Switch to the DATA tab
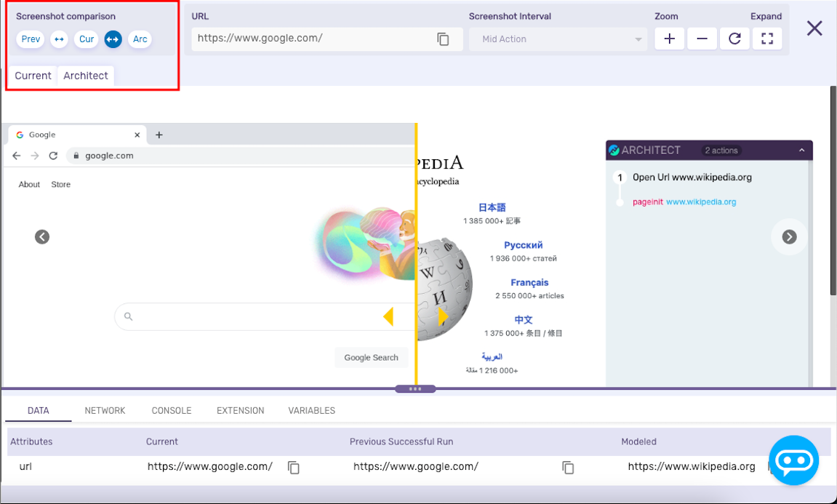837x504 pixels. (39, 411)
